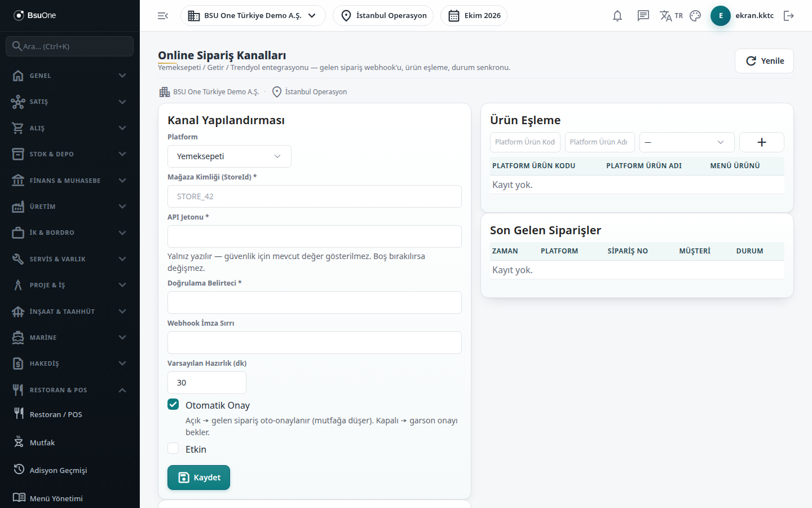Log out using the exit icon

(789, 16)
